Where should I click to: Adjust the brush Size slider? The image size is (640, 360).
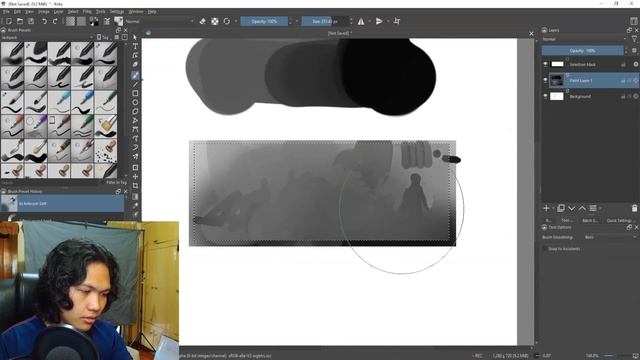tap(325, 21)
